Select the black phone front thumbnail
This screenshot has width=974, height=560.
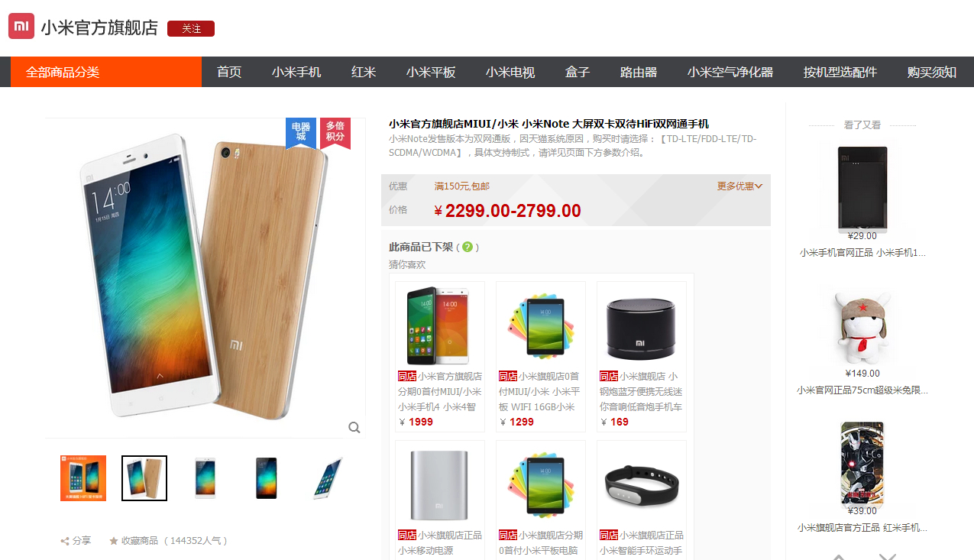tap(267, 478)
